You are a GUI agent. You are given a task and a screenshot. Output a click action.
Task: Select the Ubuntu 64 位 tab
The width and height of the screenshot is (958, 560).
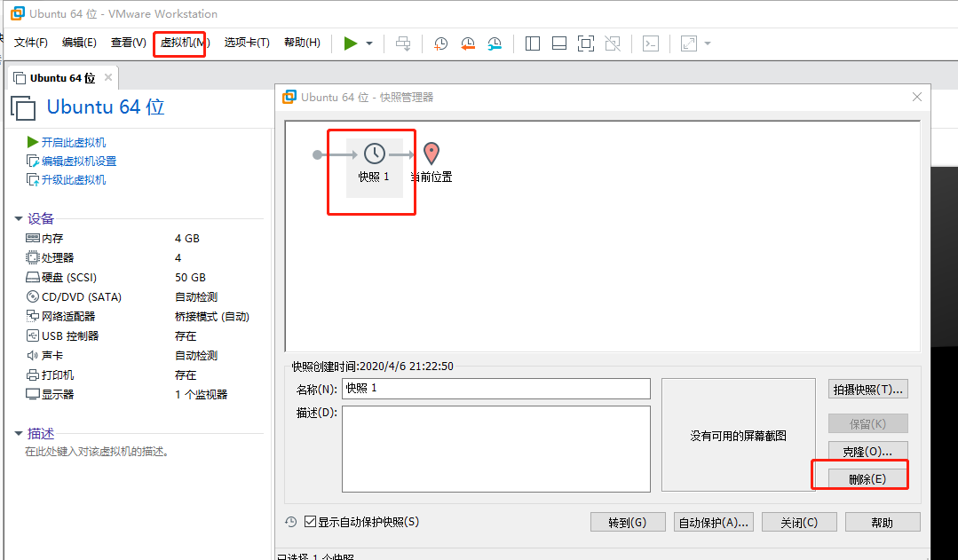(62, 78)
